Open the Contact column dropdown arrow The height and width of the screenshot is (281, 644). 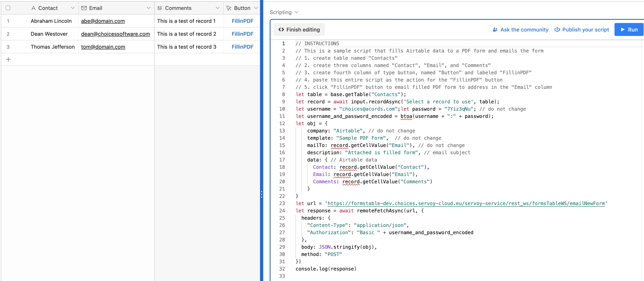tap(72, 8)
